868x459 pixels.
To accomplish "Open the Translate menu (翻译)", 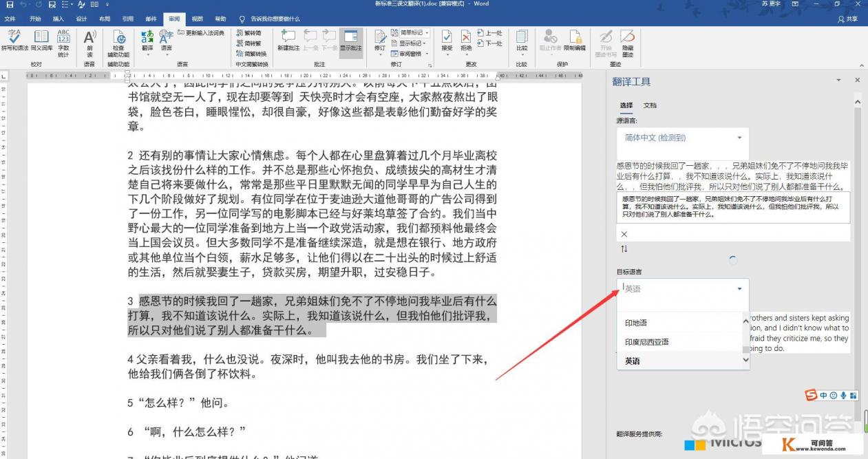I will (147, 42).
